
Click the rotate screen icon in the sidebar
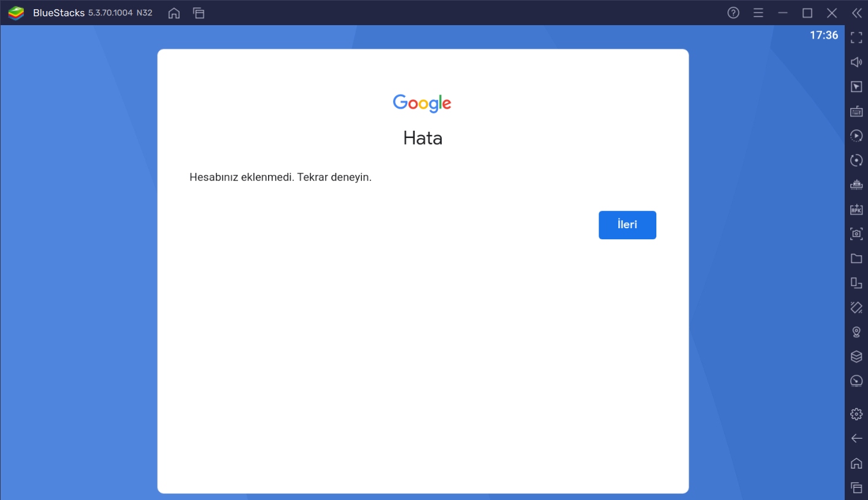[x=856, y=283]
